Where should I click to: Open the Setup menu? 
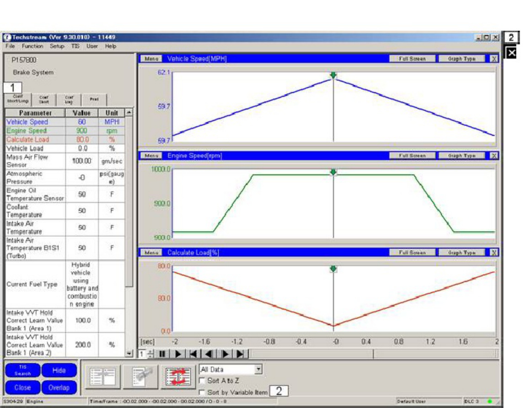point(57,46)
